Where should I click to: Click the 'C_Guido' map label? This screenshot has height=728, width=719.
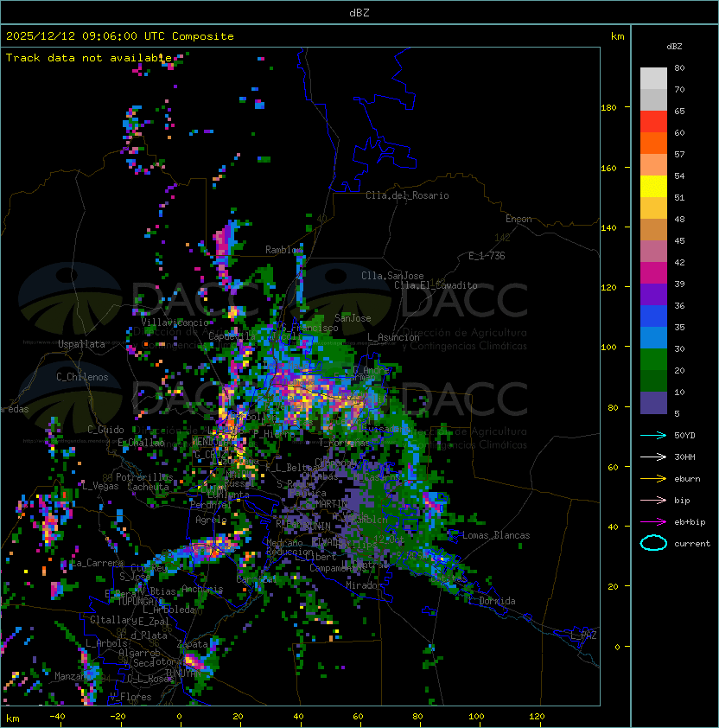105,430
